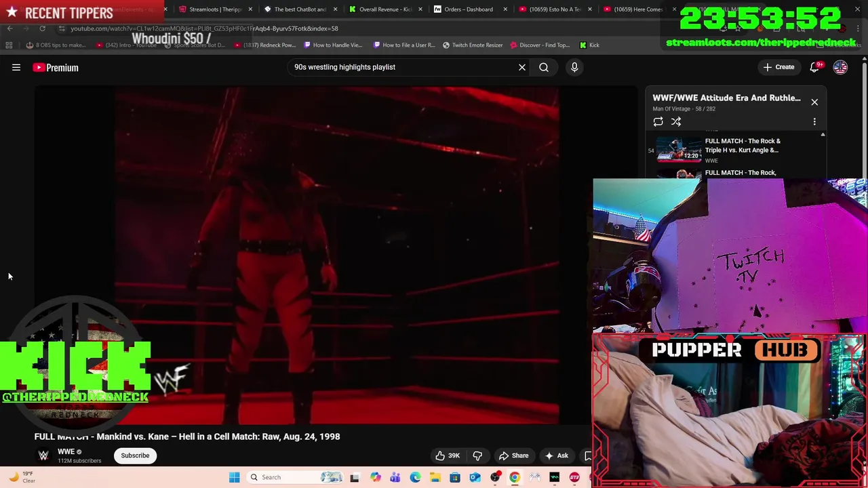Switch to 'The best ChatBot' tab
Image resolution: width=868 pixels, height=488 pixels.
(295, 9)
